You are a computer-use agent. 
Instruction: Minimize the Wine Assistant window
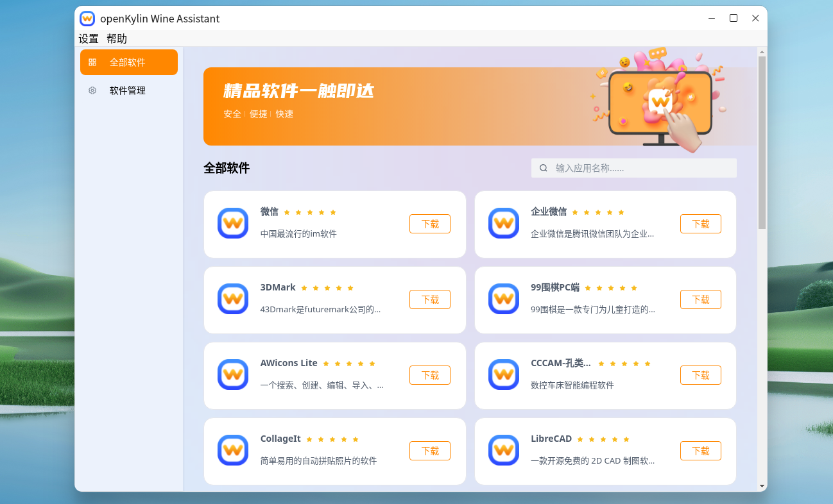point(712,18)
